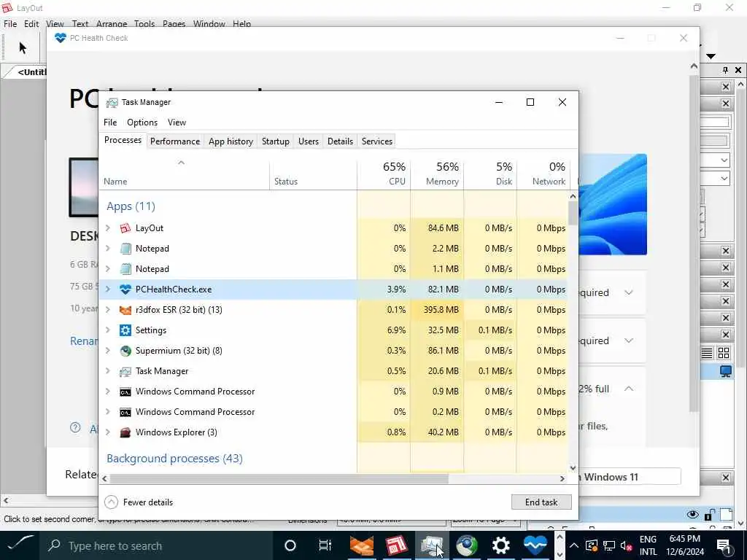Screen dimensions: 747x560
Task: Toggle the layer visibility eye in LayOut
Action: [693, 514]
